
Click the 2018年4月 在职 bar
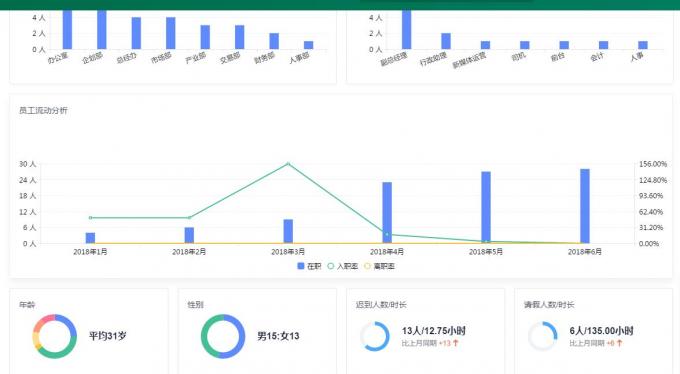387,213
